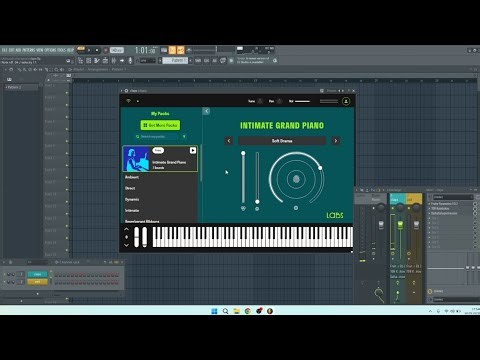The width and height of the screenshot is (480, 360).
Task: Click the tempo display field
Action: (117, 50)
